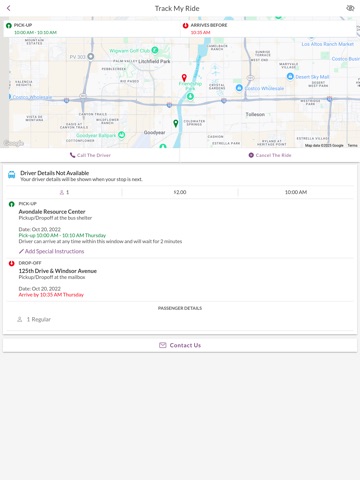Open the Terms link on the map
Image resolution: width=360 pixels, height=480 pixels.
pos(352,145)
